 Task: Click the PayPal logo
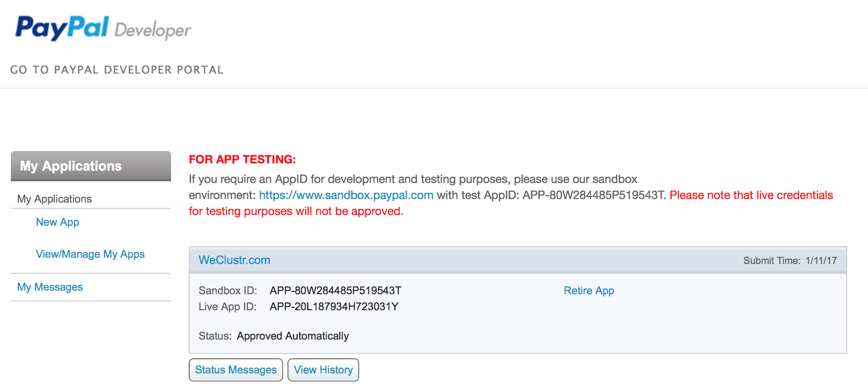[x=62, y=28]
